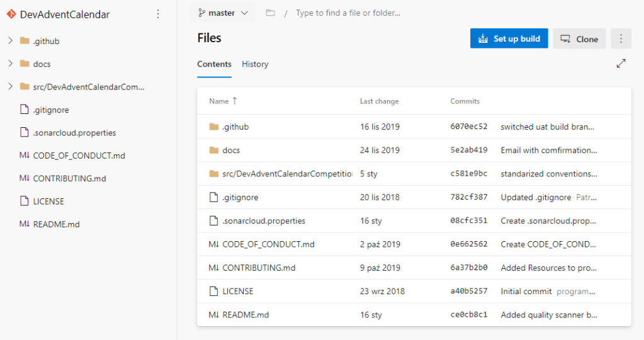Viewport: 644px width, 340px height.
Task: Click the Set up build button
Action: click(509, 38)
